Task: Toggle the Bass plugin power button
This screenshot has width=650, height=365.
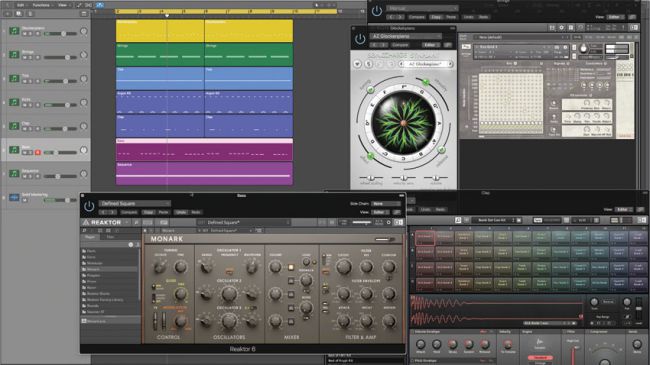Action: [x=89, y=206]
